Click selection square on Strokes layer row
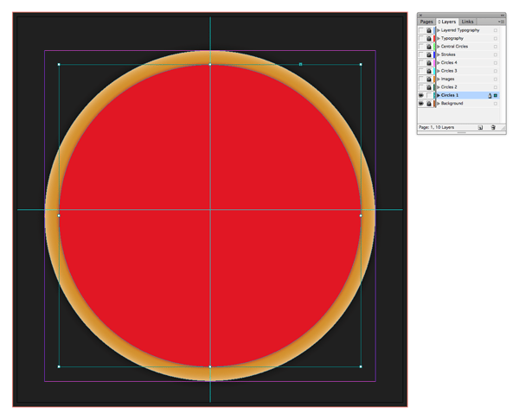Viewport: 519px width, 420px height. pyautogui.click(x=496, y=55)
